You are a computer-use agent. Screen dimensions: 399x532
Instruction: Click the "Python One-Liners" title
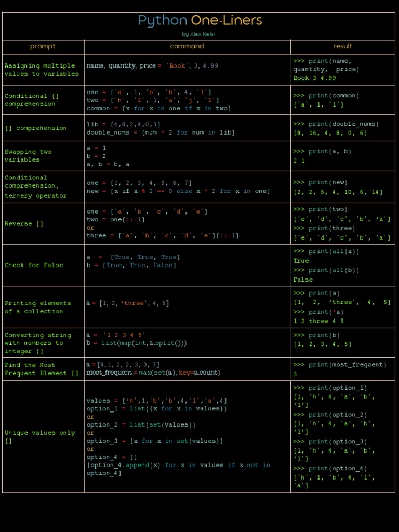pyautogui.click(x=199, y=21)
